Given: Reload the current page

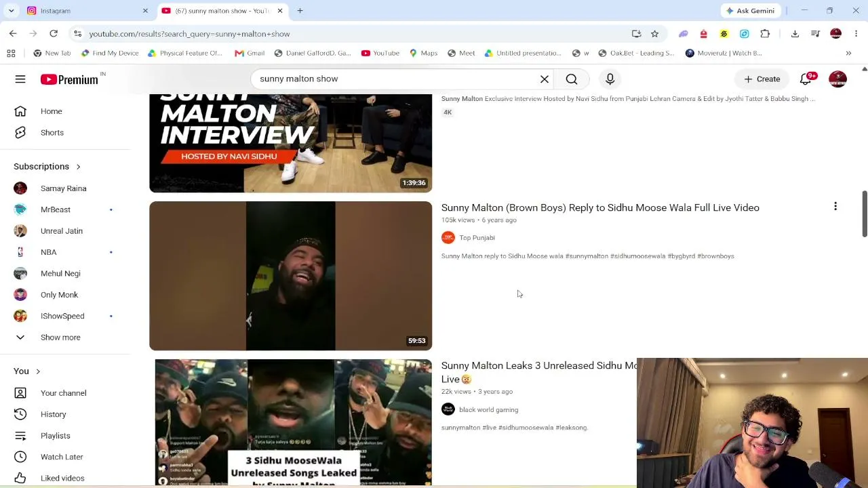Looking at the screenshot, I should coord(54,34).
